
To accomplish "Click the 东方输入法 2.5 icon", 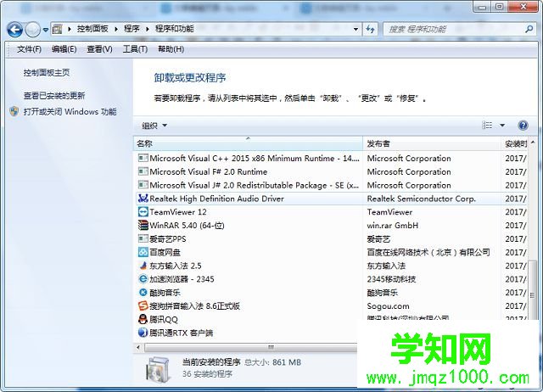I will click(x=143, y=266).
